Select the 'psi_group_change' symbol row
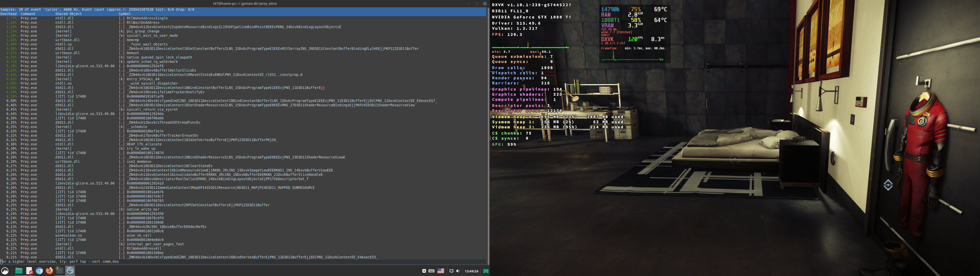980x276 pixels. [243, 31]
